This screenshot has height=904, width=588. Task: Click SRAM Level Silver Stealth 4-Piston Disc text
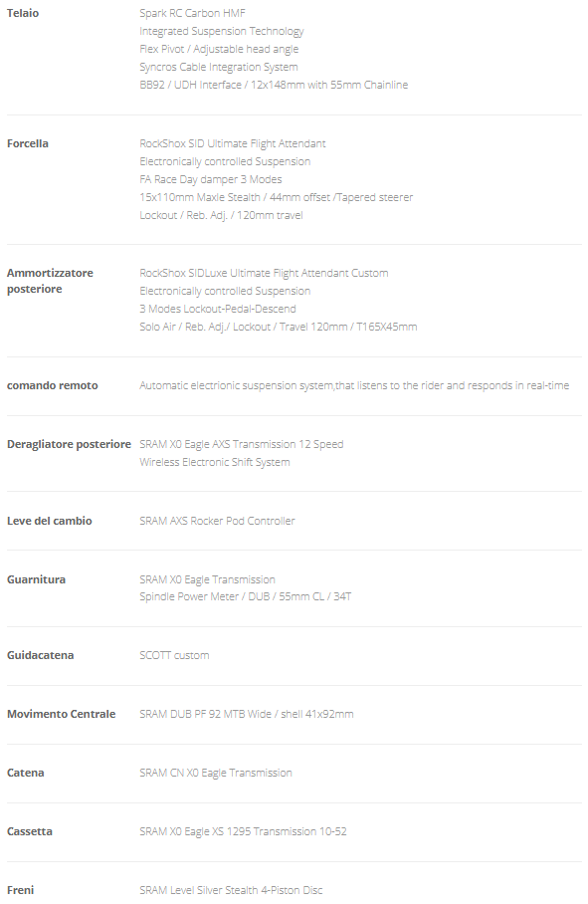coord(231,890)
